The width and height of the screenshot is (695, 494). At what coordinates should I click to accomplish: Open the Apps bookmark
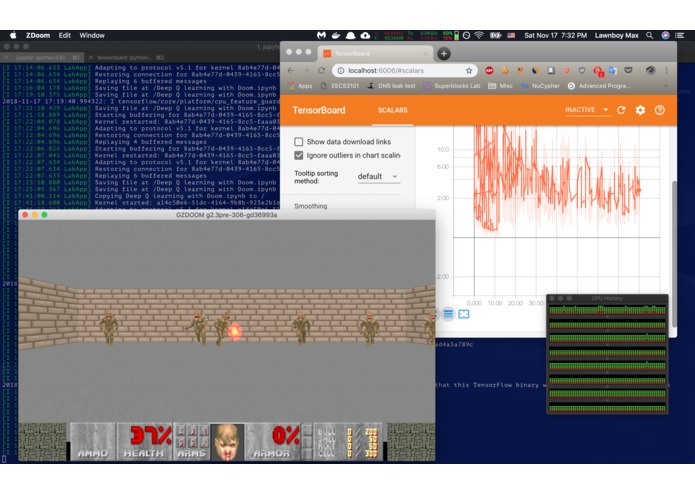click(300, 86)
